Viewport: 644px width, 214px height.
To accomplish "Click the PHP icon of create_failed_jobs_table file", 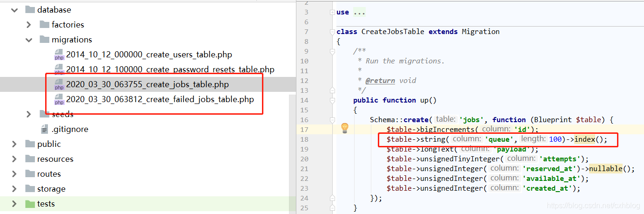I will pos(59,99).
